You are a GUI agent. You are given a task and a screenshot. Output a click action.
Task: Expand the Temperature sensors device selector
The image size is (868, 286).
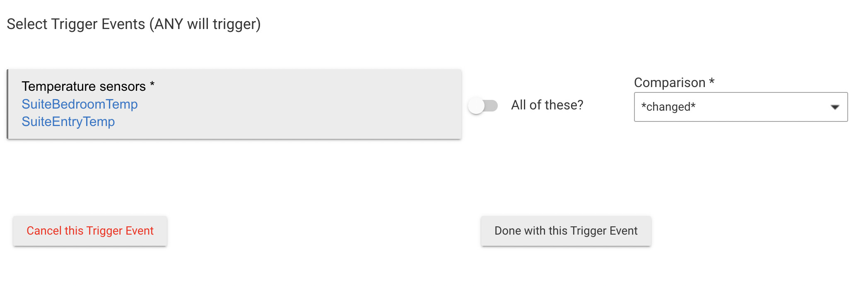point(234,104)
